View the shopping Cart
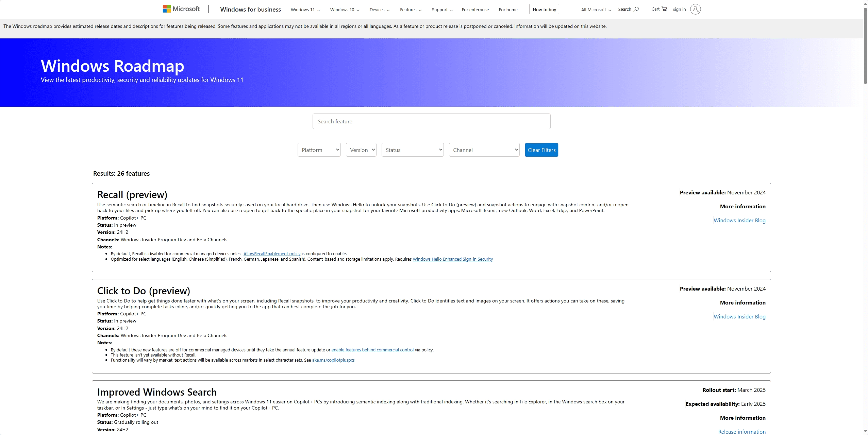This screenshot has width=868, height=435. (658, 9)
